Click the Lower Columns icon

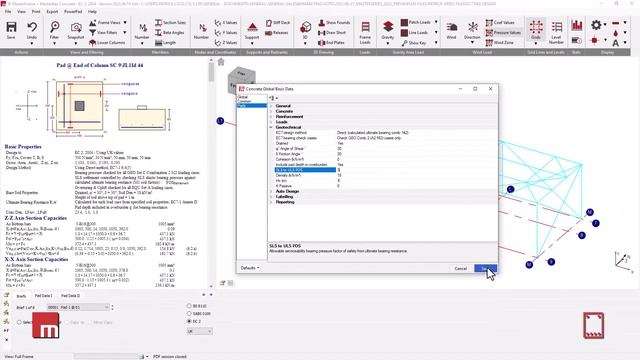click(x=92, y=42)
